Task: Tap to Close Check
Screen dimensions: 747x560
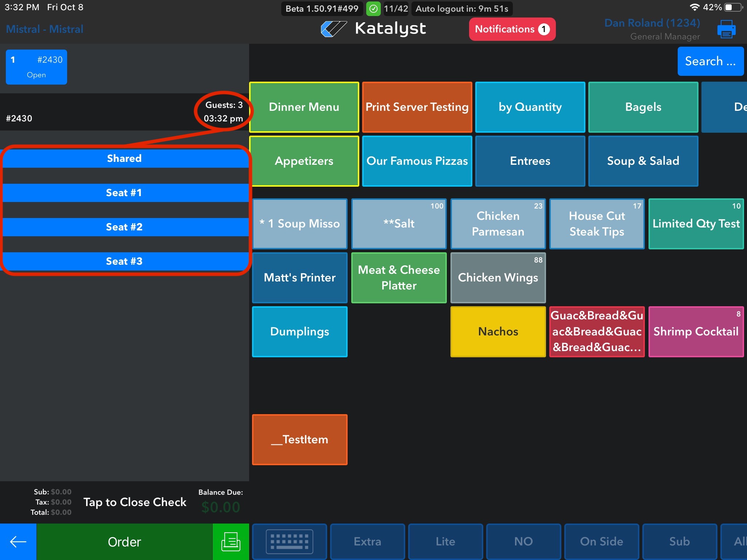Action: pyautogui.click(x=135, y=502)
